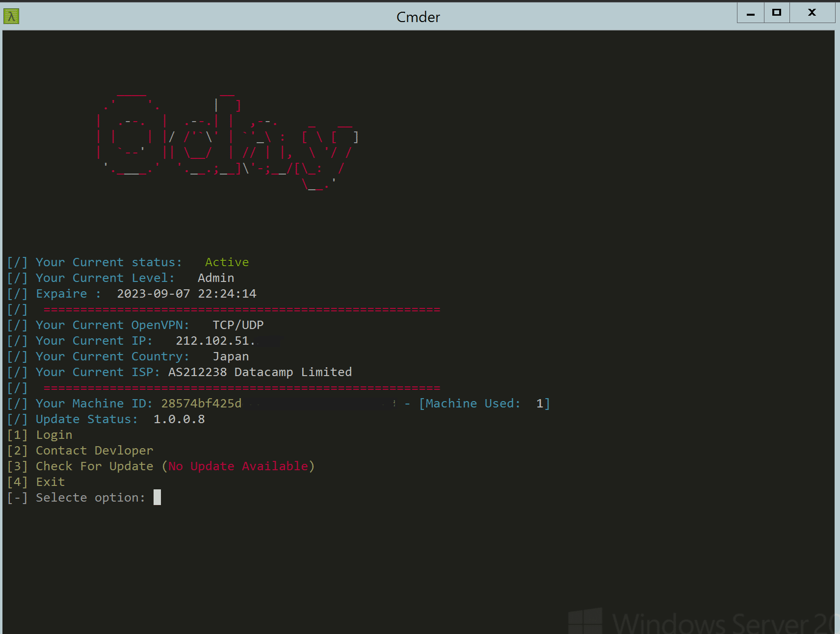This screenshot has width=840, height=634.
Task: Select the "[4] Exit" option
Action: click(51, 482)
